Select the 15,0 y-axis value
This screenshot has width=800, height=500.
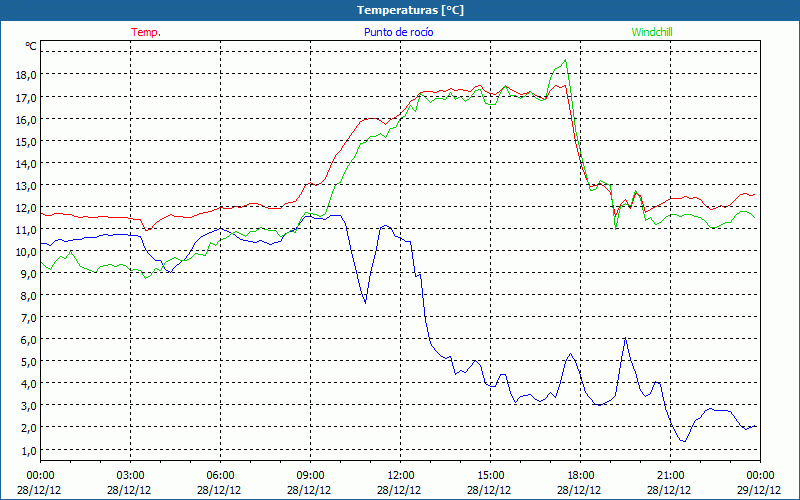pyautogui.click(x=26, y=142)
